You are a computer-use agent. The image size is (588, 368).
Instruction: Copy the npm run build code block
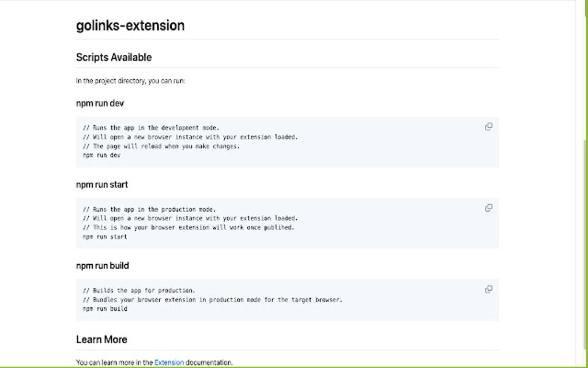pyautogui.click(x=488, y=290)
